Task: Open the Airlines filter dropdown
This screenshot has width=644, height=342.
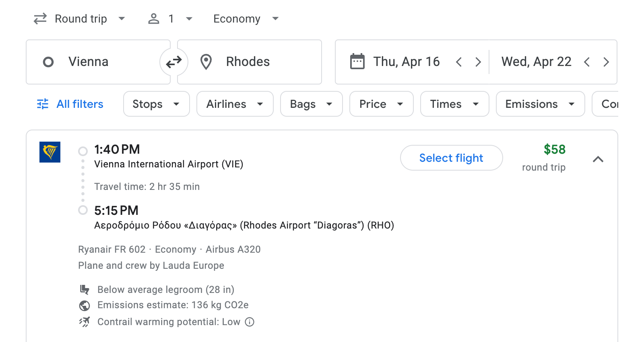Action: point(235,104)
